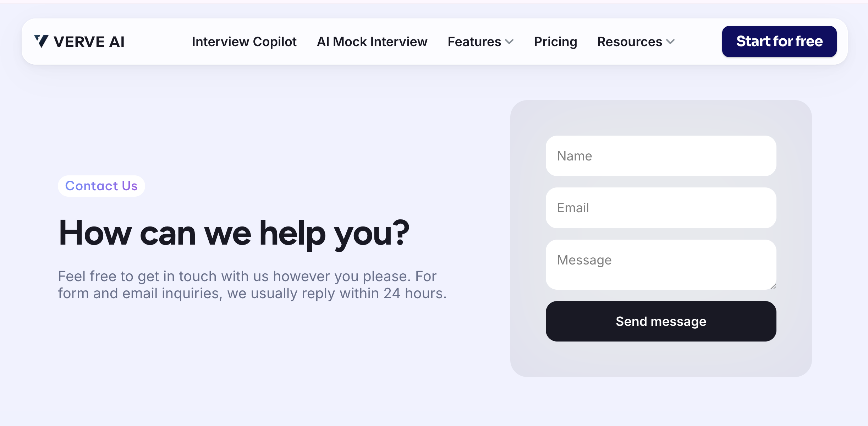Expand the Features dropdown
868x426 pixels.
pos(475,42)
